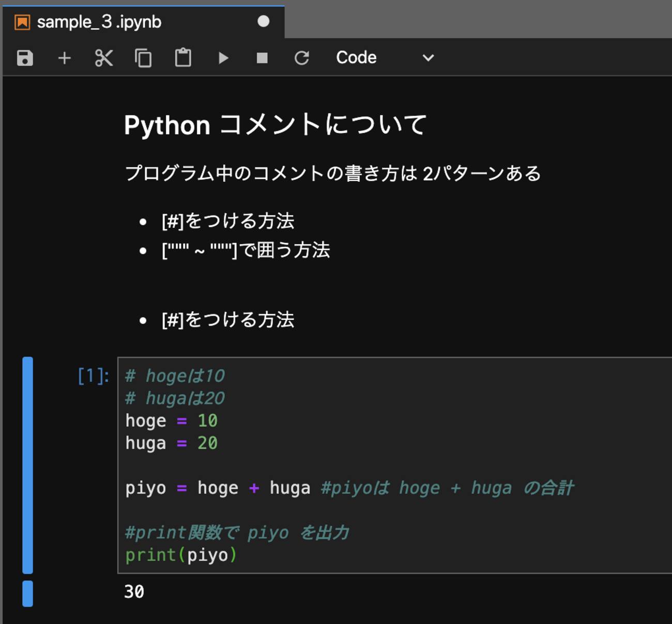Select the Python コメントについて heading
Image resolution: width=672 pixels, height=624 pixels.
(x=276, y=125)
